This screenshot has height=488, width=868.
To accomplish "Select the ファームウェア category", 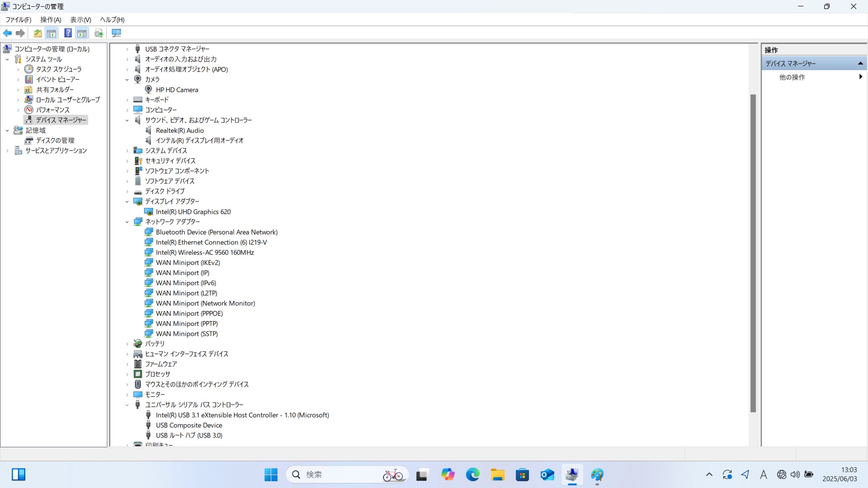I will click(161, 364).
